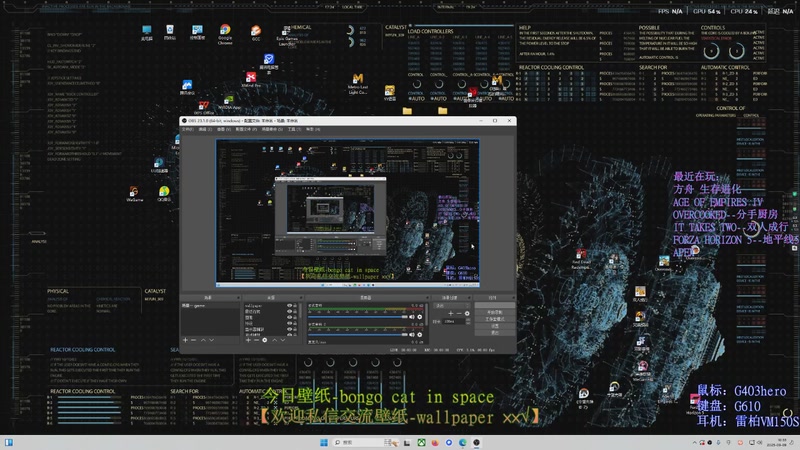This screenshot has width=800, height=450.
Task: Open Epic Games Launcher desktop shortcut
Action: coord(287,36)
